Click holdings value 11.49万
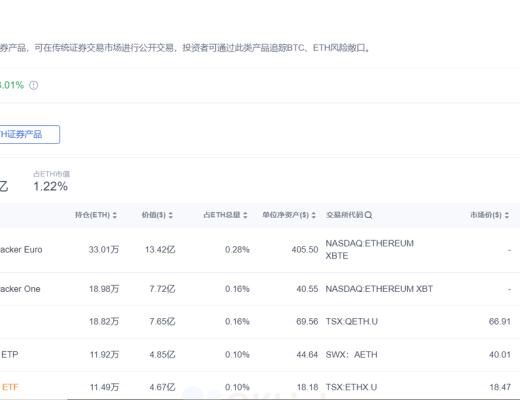This screenshot has width=520, height=400. [104, 387]
